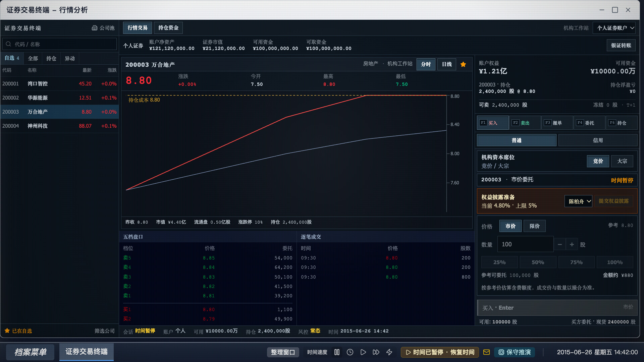Click the gold favorite star icon
Viewport: 644px width, 362px height.
pos(463,64)
